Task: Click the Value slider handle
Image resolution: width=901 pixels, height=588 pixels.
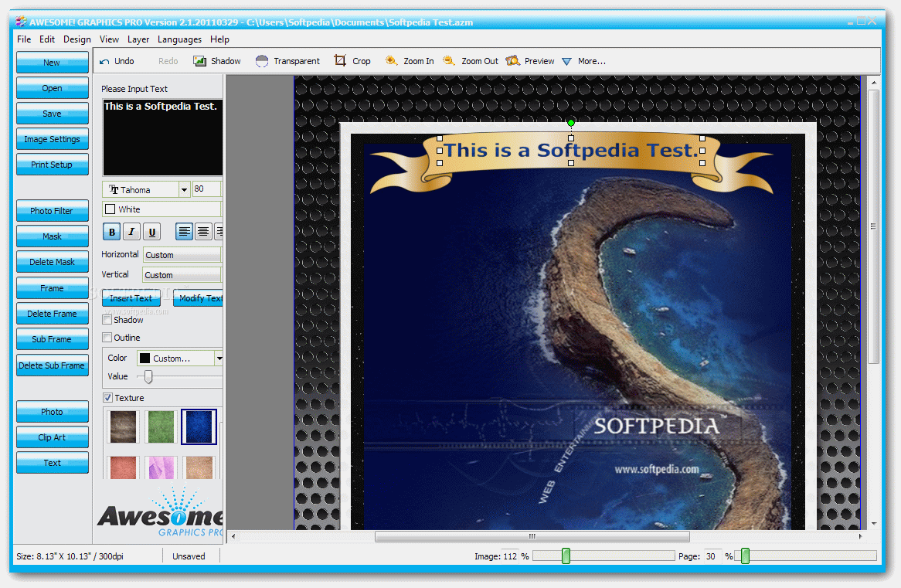Action: 148,376
